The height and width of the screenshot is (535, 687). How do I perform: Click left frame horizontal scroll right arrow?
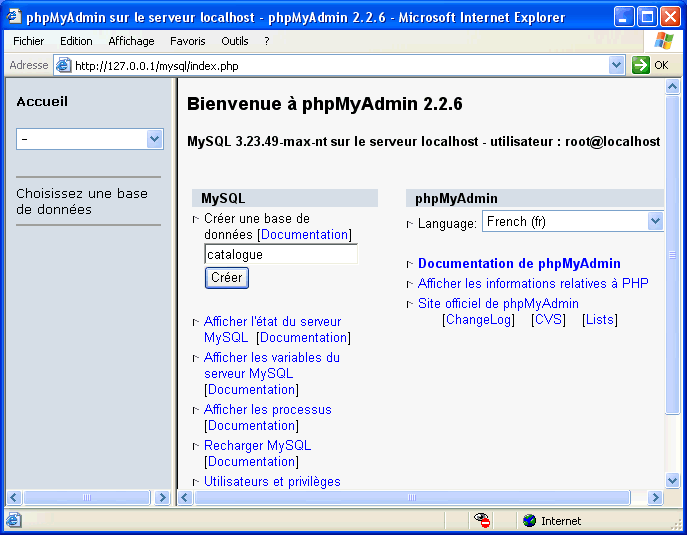tap(162, 498)
